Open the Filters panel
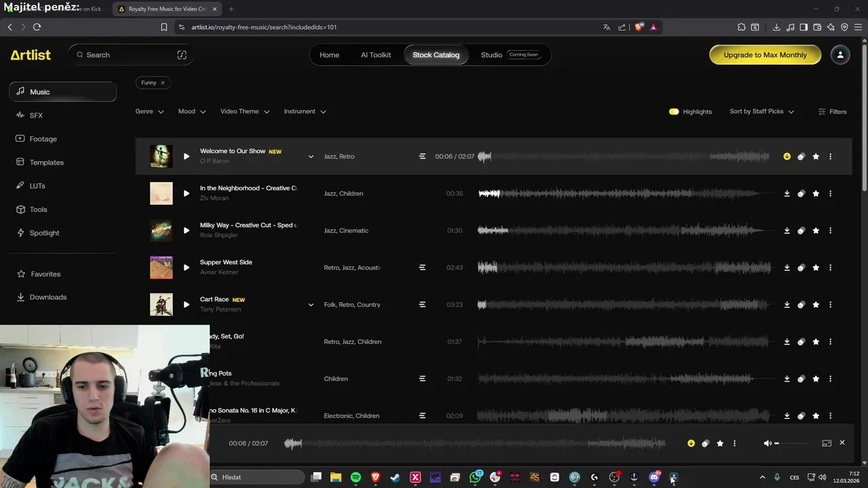The width and height of the screenshot is (868, 488). [832, 112]
